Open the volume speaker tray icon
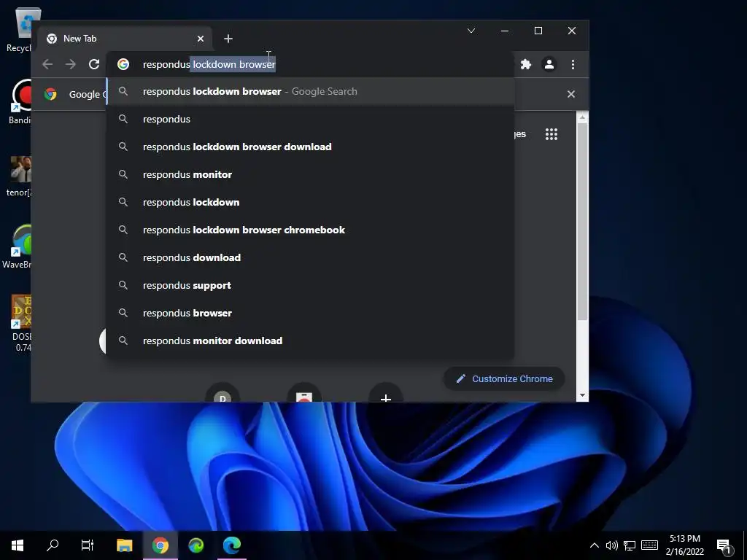 point(612,545)
